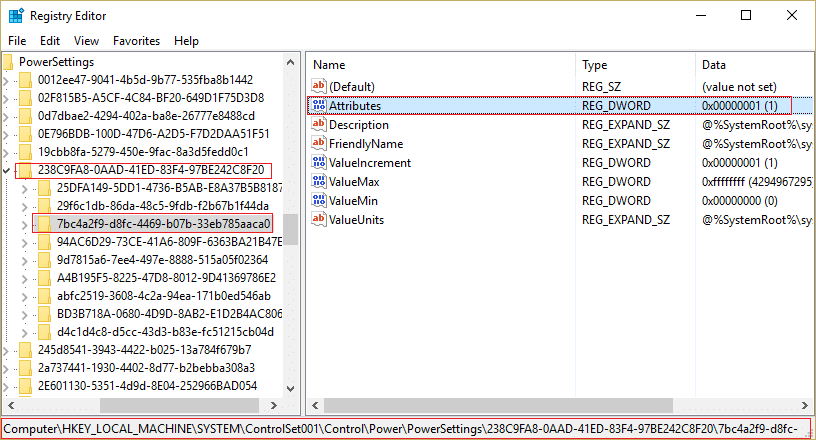Click the tree pane vertical scrollbar thumb
This screenshot has width=816, height=440.
tap(290, 229)
